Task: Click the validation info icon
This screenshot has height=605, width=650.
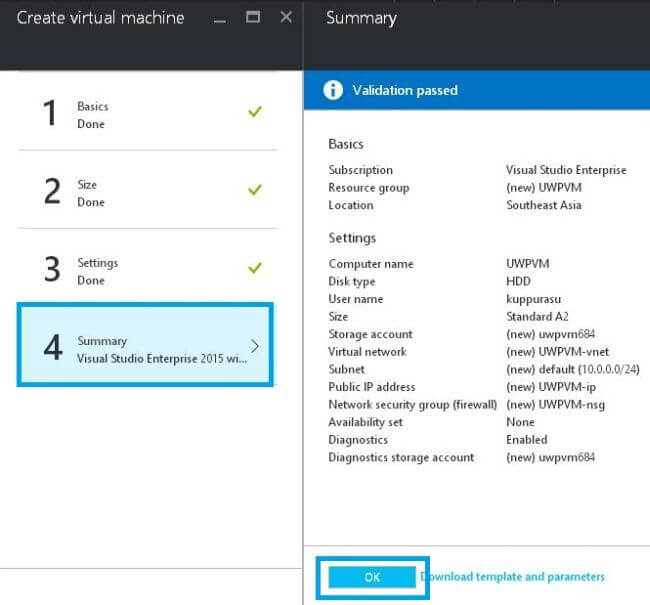Action: tap(332, 91)
